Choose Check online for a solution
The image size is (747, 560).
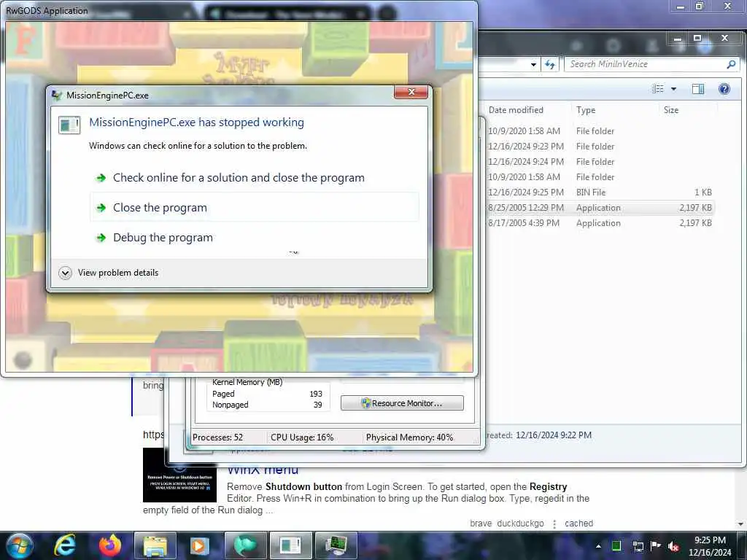pyautogui.click(x=254, y=178)
